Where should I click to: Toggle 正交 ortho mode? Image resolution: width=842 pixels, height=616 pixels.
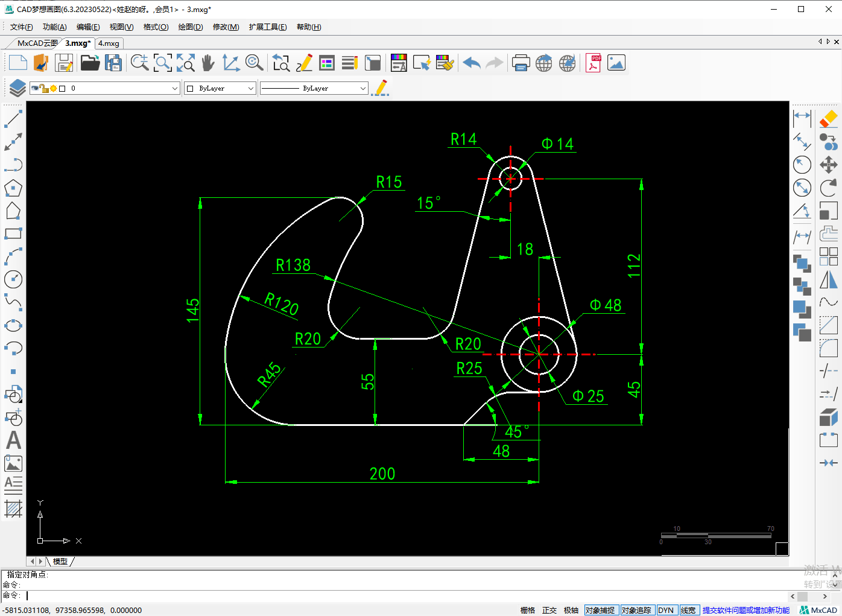549,610
